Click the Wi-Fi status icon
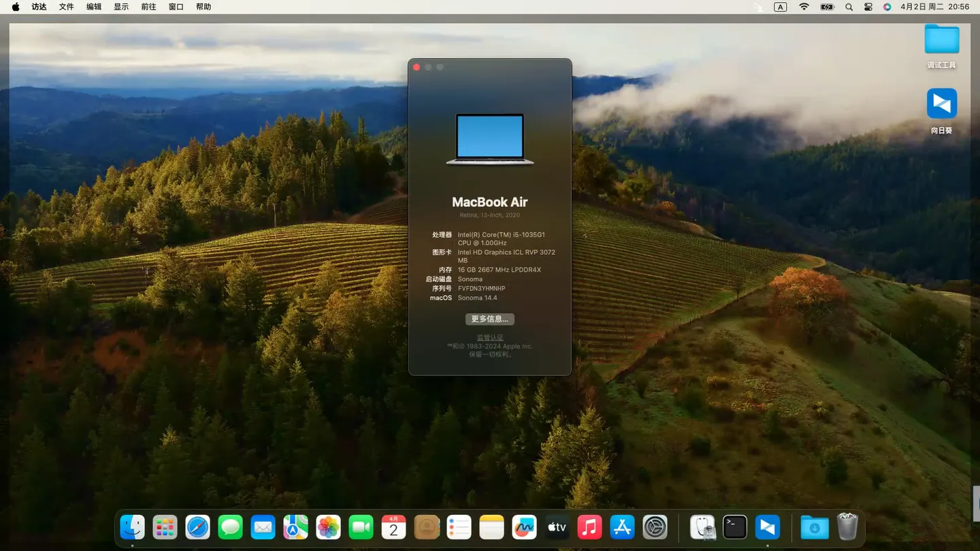Image resolution: width=980 pixels, height=551 pixels. (804, 7)
